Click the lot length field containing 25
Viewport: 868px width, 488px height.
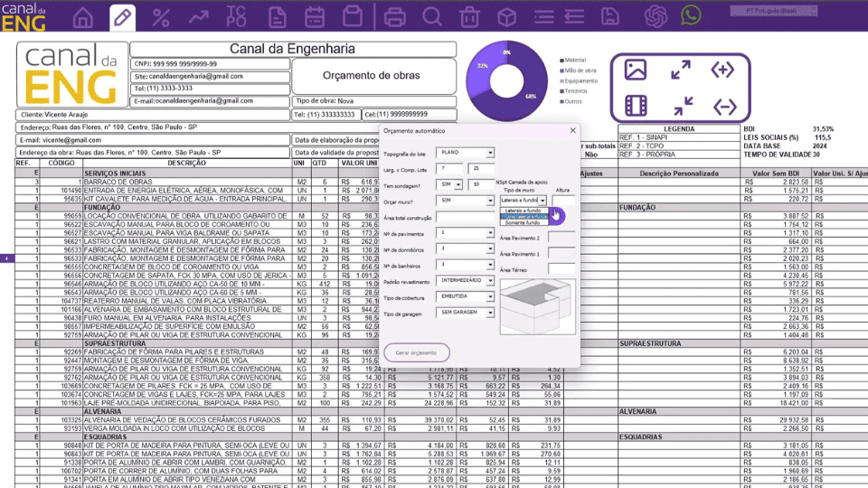point(481,169)
